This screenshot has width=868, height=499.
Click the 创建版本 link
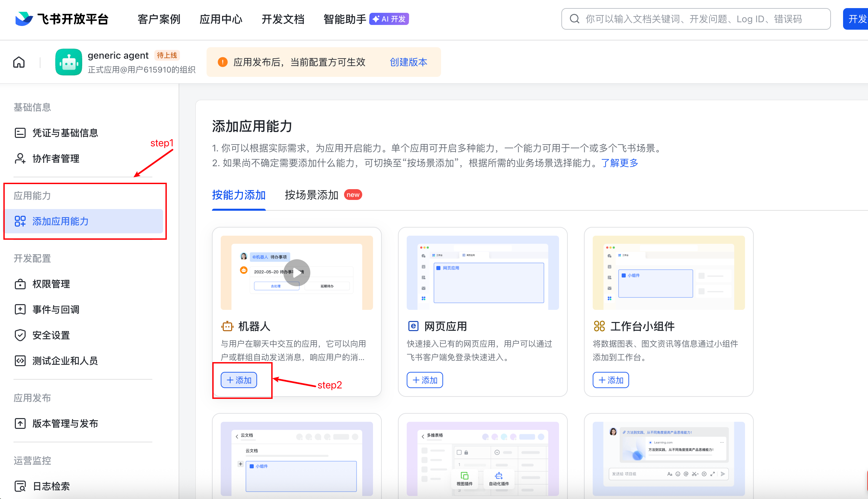click(x=408, y=62)
